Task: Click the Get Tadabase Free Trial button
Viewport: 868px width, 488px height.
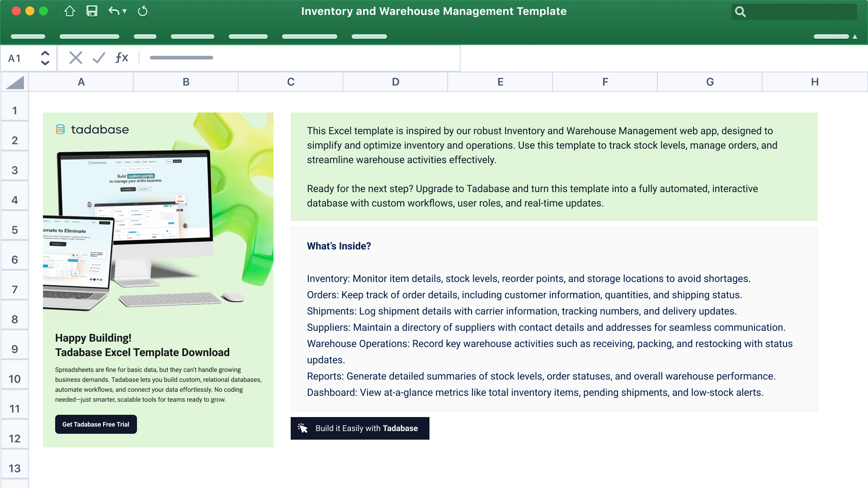Action: [x=96, y=424]
